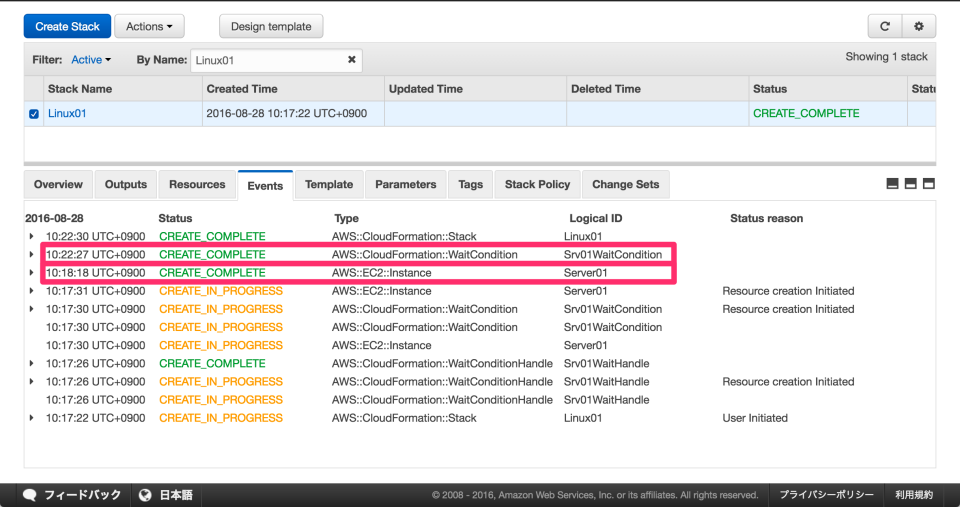Image resolution: width=960 pixels, height=507 pixels.
Task: Expand the Srv01WaitHandle CREATE_COMPLETE event
Action: [x=31, y=363]
